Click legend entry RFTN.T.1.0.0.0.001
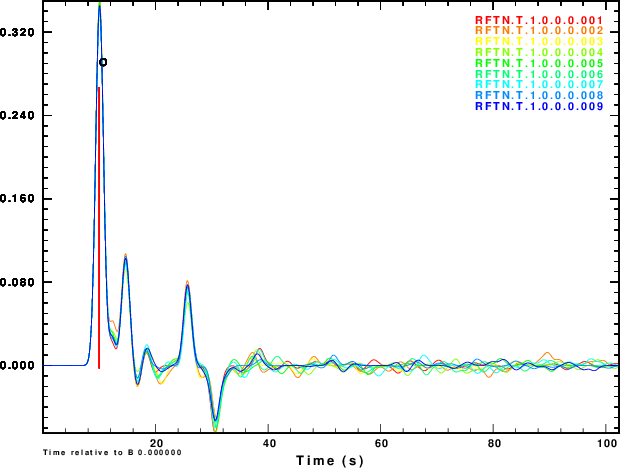The width and height of the screenshot is (620, 468). (x=539, y=21)
